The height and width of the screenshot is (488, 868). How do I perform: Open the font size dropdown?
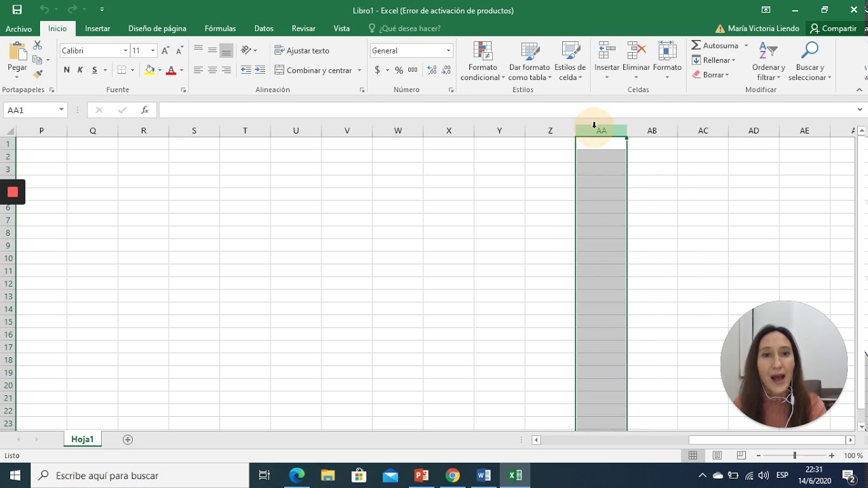tap(153, 51)
